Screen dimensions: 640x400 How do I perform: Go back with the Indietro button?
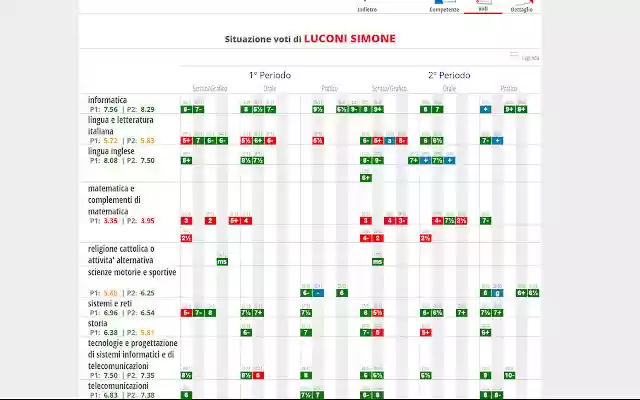(367, 7)
